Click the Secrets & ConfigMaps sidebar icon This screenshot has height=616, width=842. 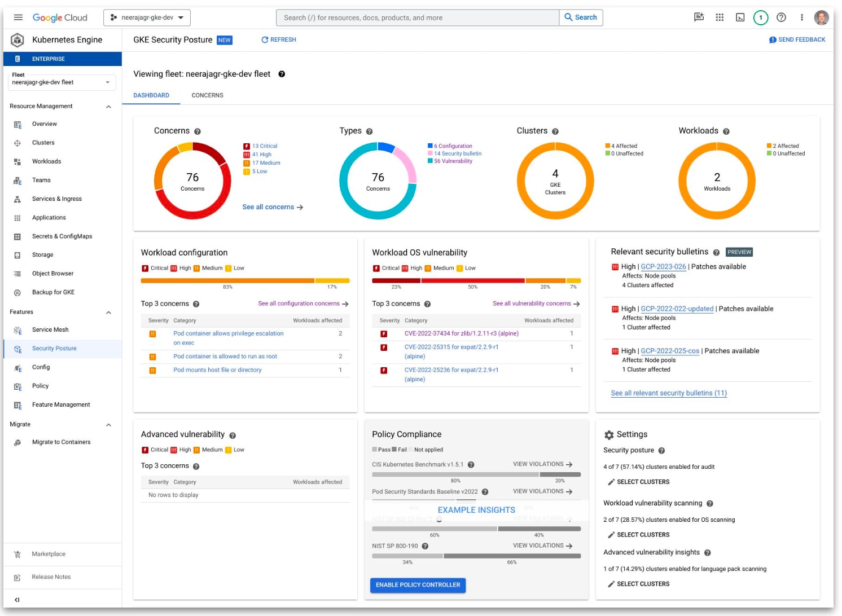point(17,236)
